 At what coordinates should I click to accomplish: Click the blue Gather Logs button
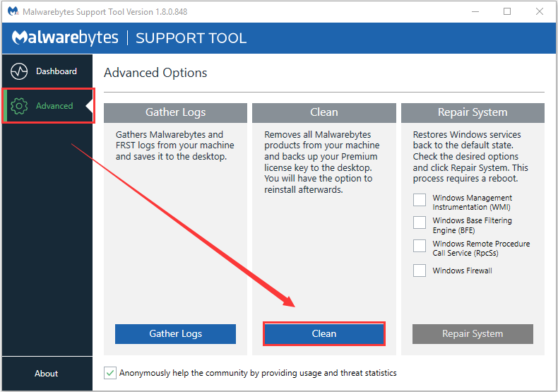tap(175, 333)
